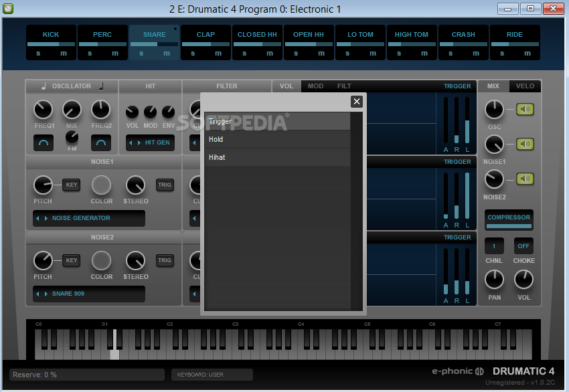Choose Hold from the popup list

tap(277, 139)
